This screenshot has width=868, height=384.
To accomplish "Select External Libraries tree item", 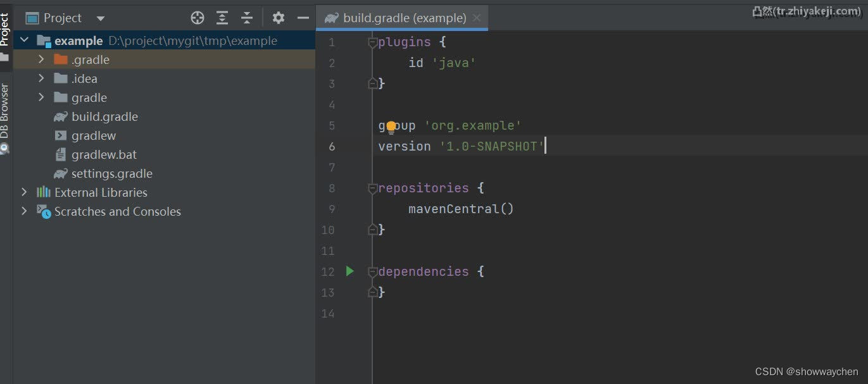I will tap(101, 192).
